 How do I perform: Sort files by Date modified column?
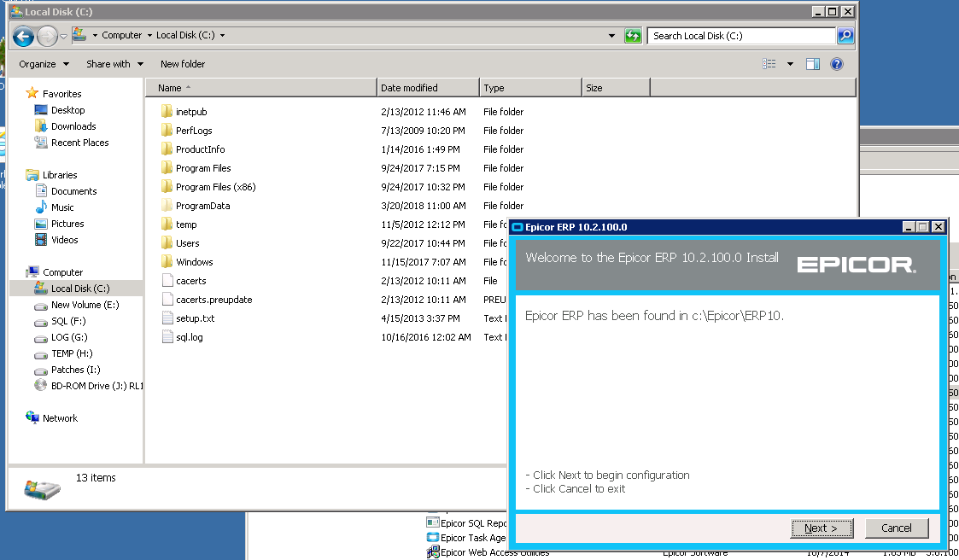tap(428, 88)
